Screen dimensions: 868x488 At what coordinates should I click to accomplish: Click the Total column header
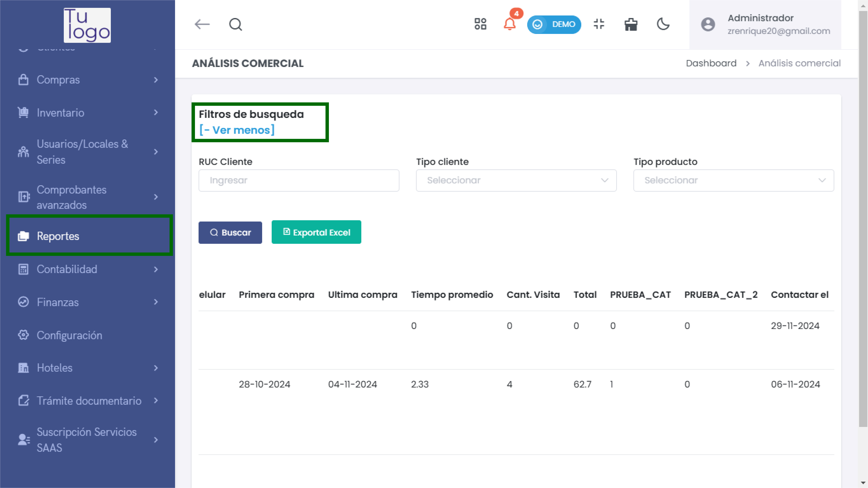(x=585, y=294)
